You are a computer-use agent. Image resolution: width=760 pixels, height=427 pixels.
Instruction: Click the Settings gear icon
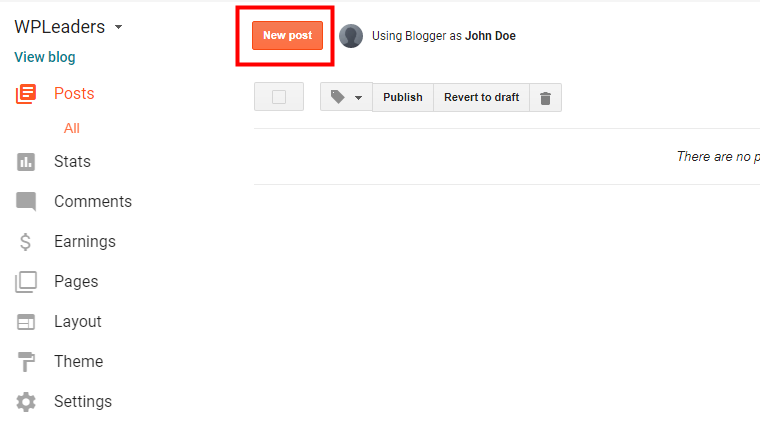[26, 402]
